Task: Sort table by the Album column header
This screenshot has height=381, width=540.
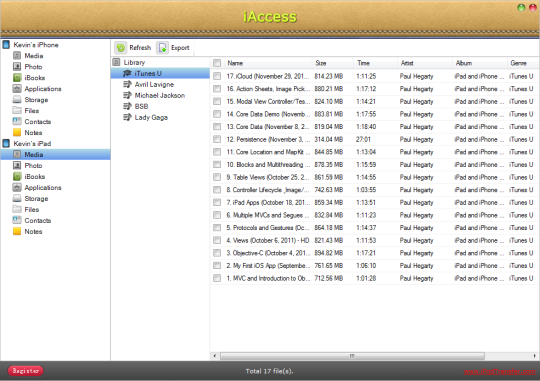Action: pyautogui.click(x=479, y=63)
